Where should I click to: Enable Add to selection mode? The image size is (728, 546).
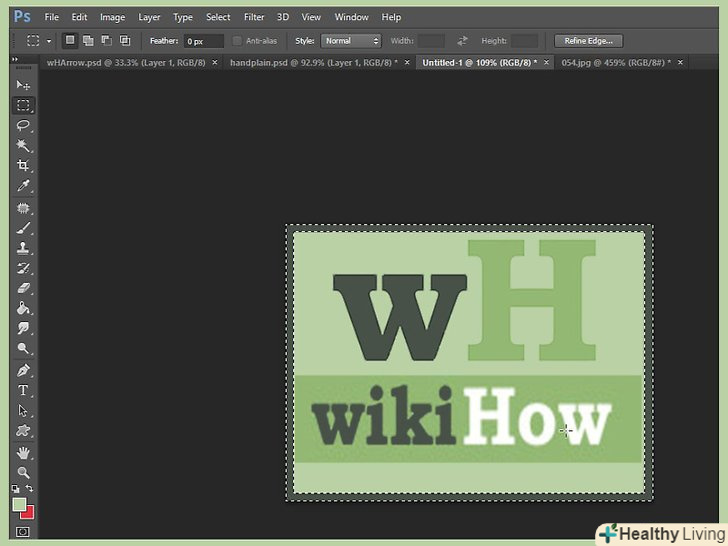(x=88, y=41)
